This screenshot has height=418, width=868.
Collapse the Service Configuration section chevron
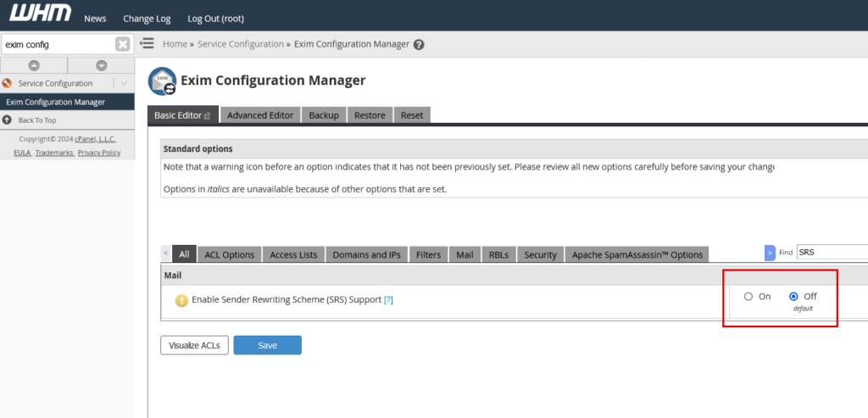(x=124, y=83)
